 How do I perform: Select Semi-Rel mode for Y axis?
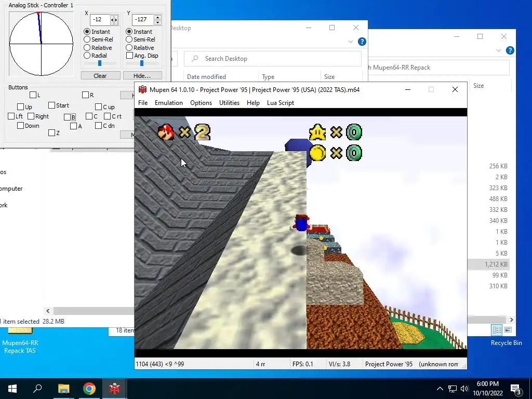pyautogui.click(x=129, y=39)
